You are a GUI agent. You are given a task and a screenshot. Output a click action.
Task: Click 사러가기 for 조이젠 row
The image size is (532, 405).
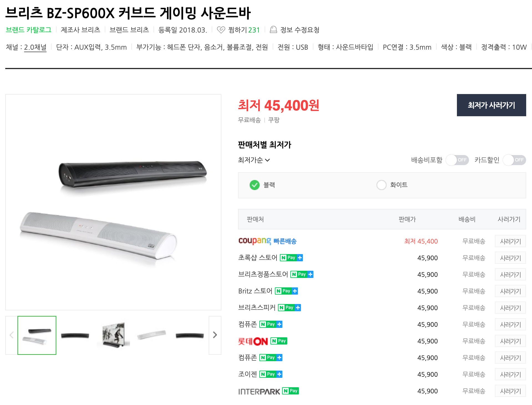pyautogui.click(x=510, y=374)
